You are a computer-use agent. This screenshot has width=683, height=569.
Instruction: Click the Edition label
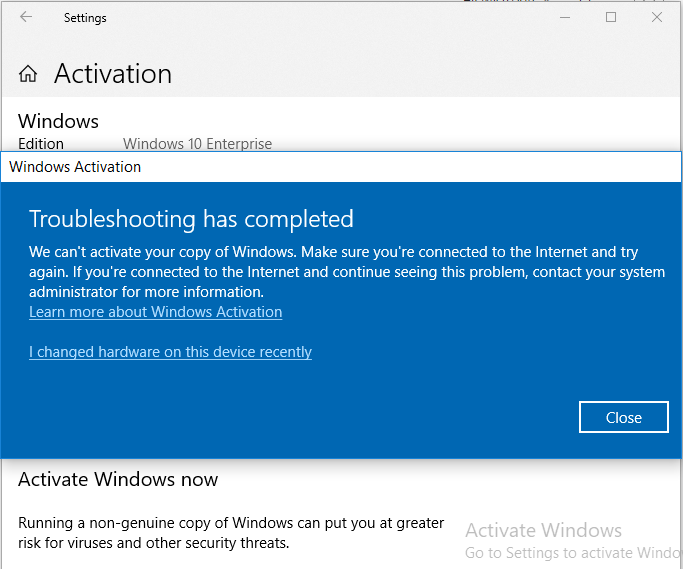[x=41, y=143]
